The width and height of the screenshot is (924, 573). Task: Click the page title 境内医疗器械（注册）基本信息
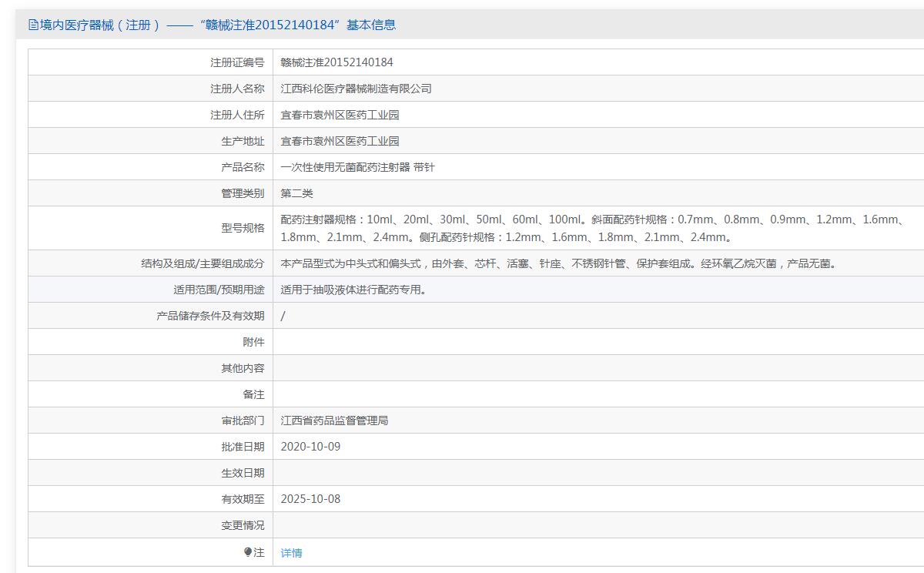click(216, 25)
